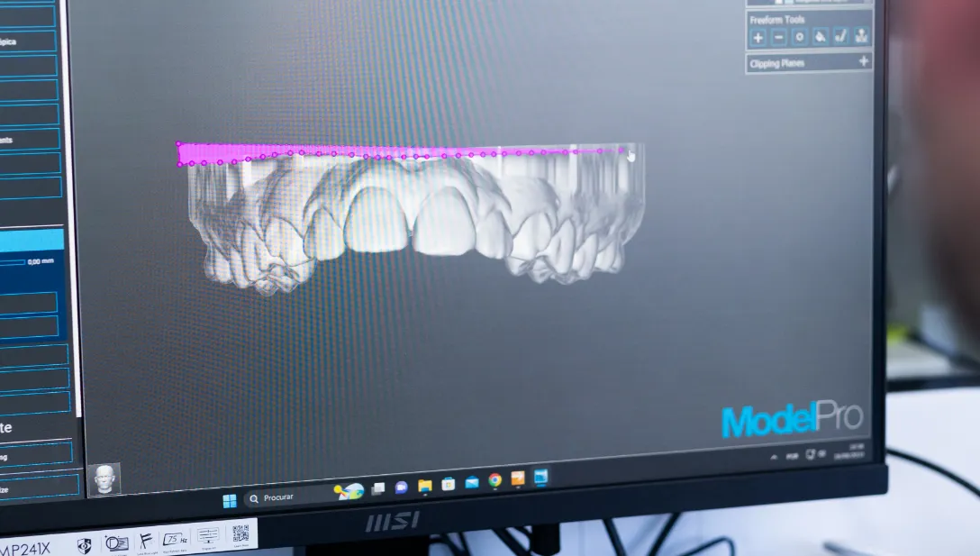The height and width of the screenshot is (556, 980).
Task: Click the highlighted blue sidebar button
Action: click(32, 241)
